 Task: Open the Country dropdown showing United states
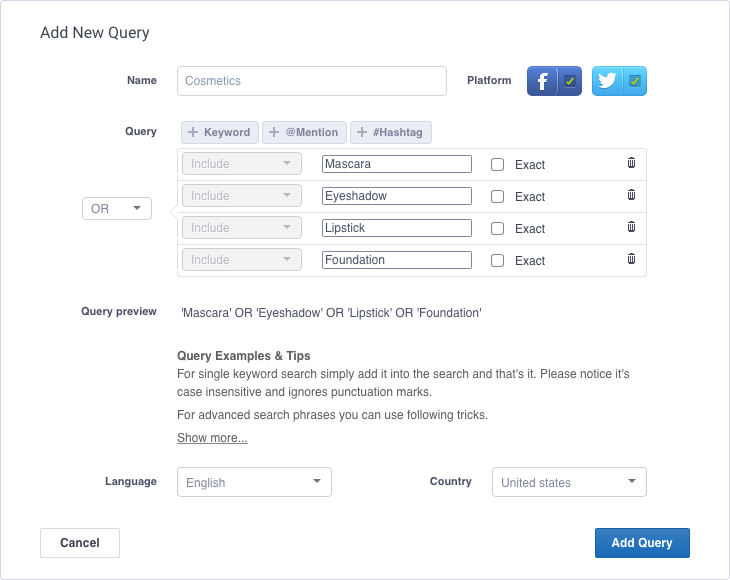[569, 482]
